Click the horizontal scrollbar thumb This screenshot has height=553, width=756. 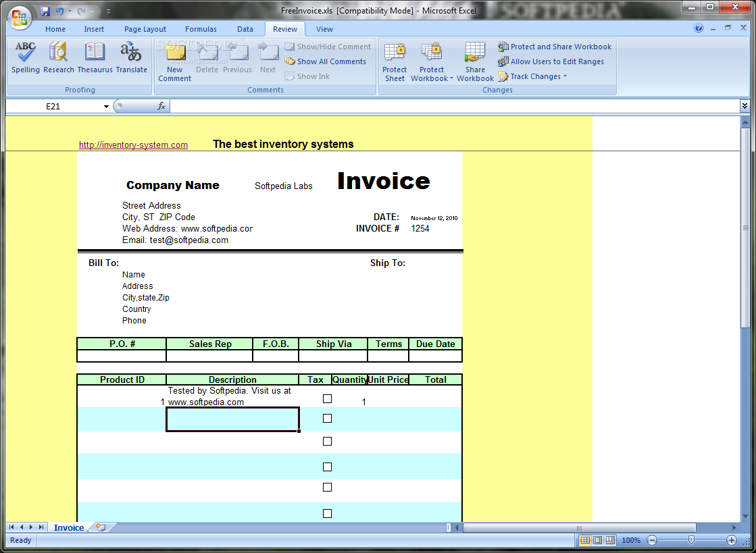tap(579, 528)
